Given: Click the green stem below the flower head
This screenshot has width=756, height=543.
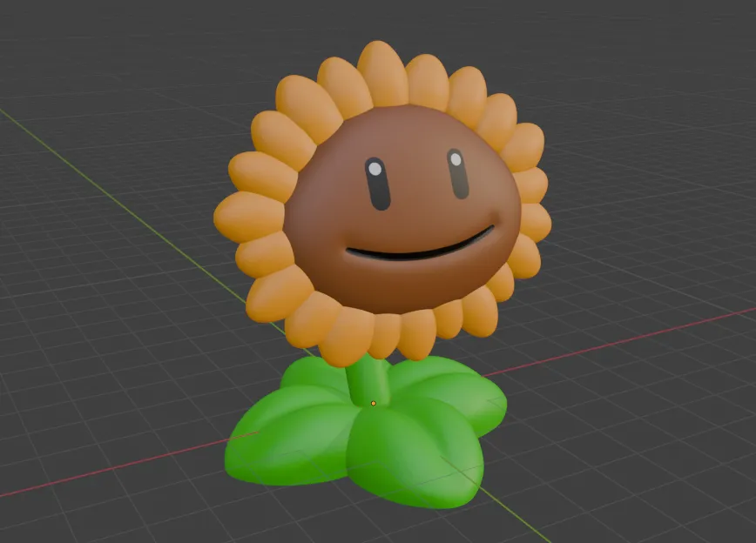Looking at the screenshot, I should 375,379.
